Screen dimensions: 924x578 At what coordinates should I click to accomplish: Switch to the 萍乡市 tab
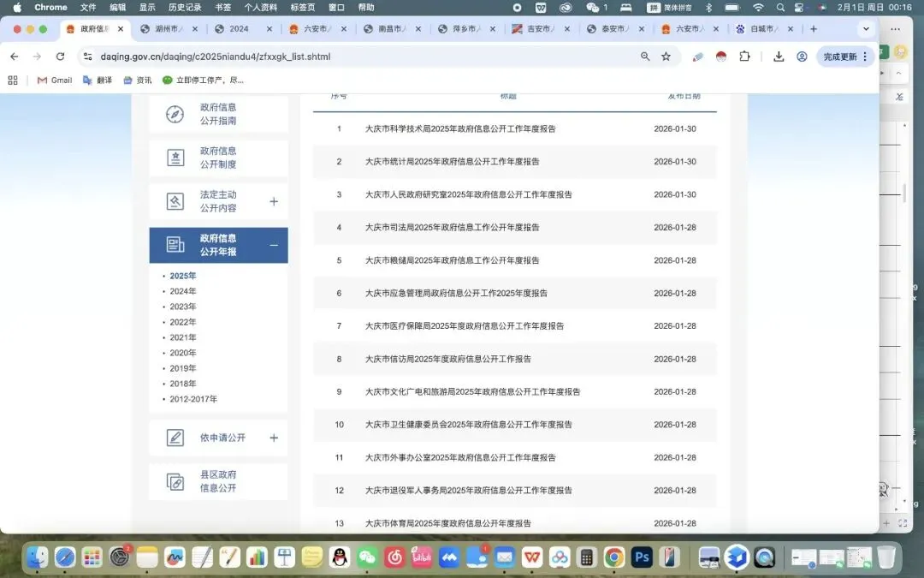tap(467, 29)
